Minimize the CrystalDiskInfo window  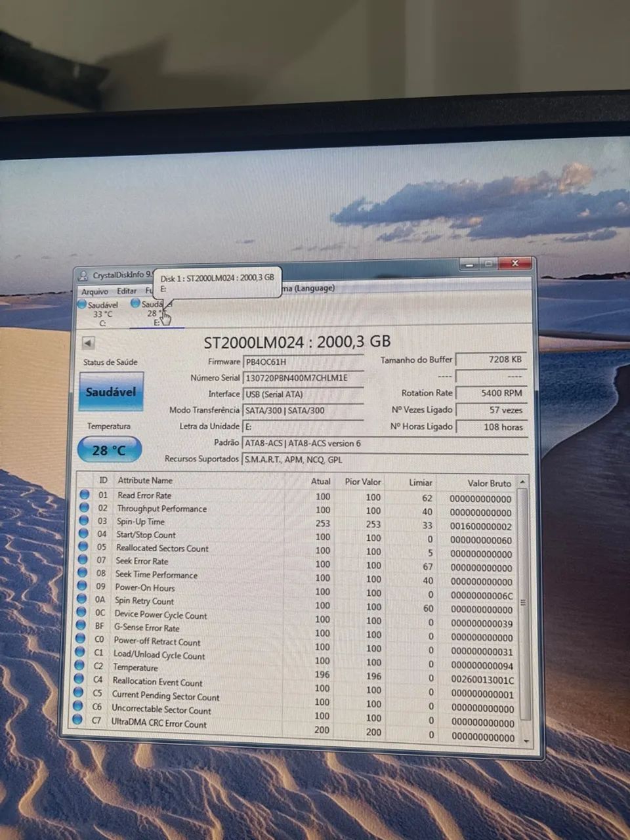[x=469, y=264]
